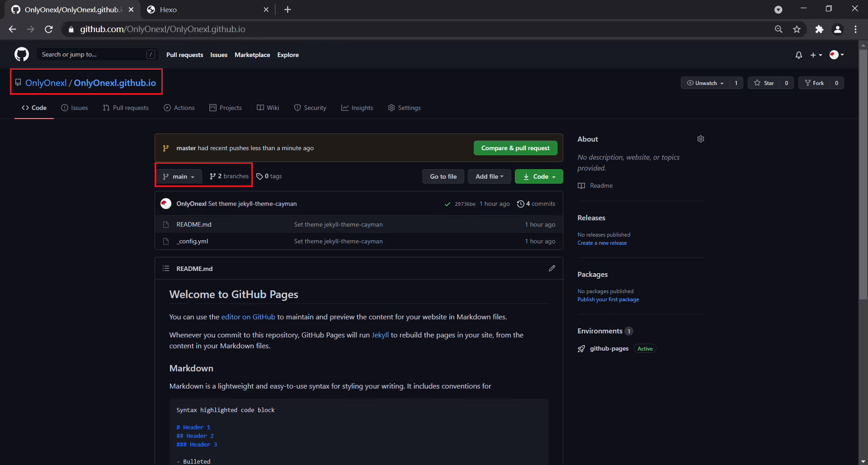The height and width of the screenshot is (465, 868).
Task: Click the README.md file icon
Action: coord(166,224)
